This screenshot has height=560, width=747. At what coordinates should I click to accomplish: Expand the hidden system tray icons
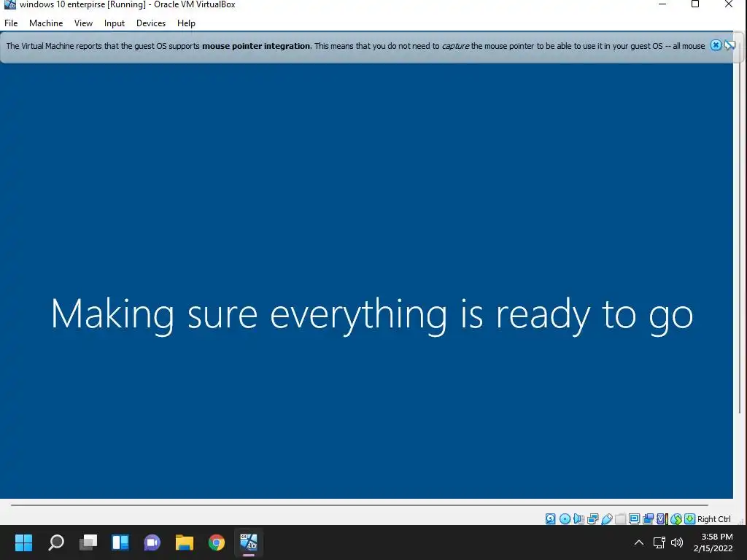click(x=639, y=542)
